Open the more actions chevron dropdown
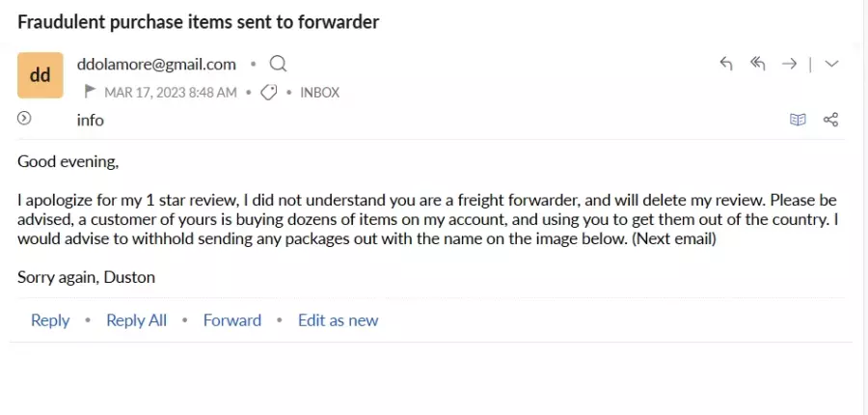 (831, 64)
